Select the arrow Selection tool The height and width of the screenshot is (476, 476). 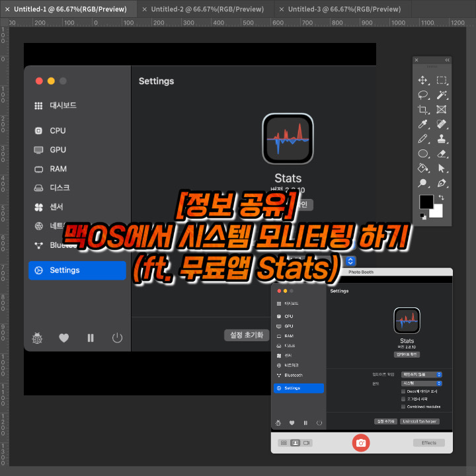[x=442, y=168]
